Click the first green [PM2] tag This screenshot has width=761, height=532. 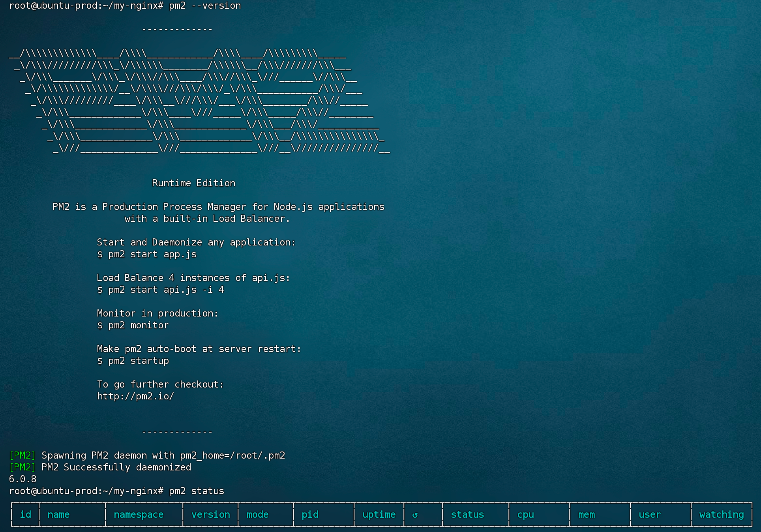pyautogui.click(x=22, y=455)
